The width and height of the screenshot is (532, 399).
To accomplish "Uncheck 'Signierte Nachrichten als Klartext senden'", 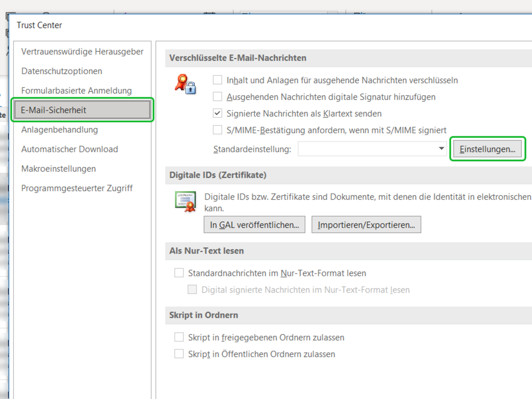I will tap(218, 113).
